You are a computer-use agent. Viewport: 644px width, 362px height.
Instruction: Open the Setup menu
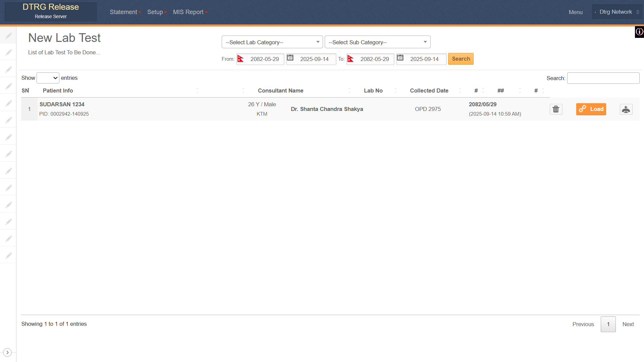coord(157,12)
